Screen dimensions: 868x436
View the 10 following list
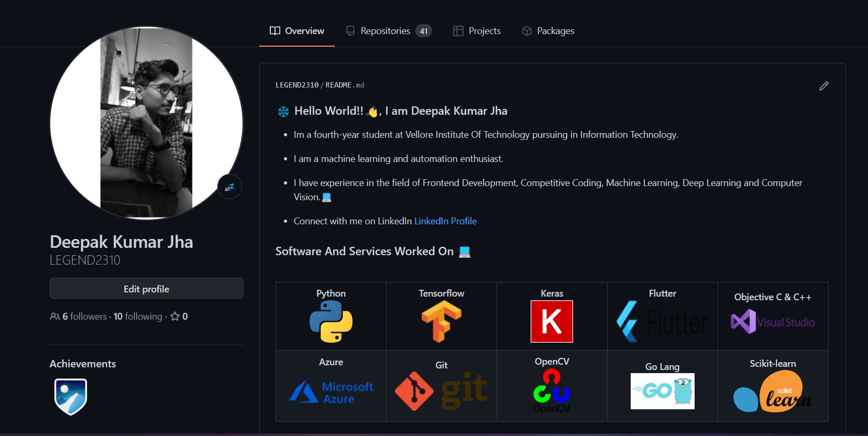138,317
